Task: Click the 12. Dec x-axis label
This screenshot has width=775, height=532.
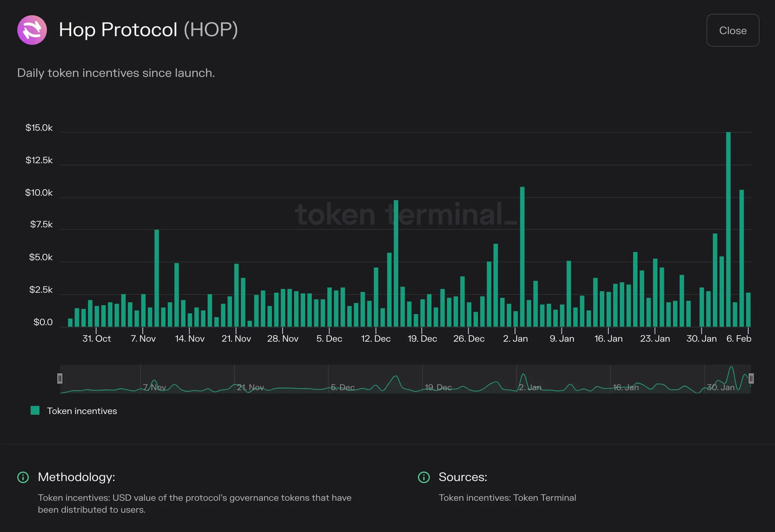Action: tap(376, 339)
